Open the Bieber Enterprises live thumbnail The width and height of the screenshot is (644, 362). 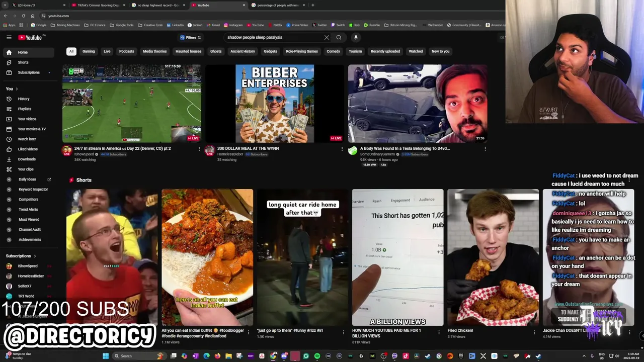(275, 104)
